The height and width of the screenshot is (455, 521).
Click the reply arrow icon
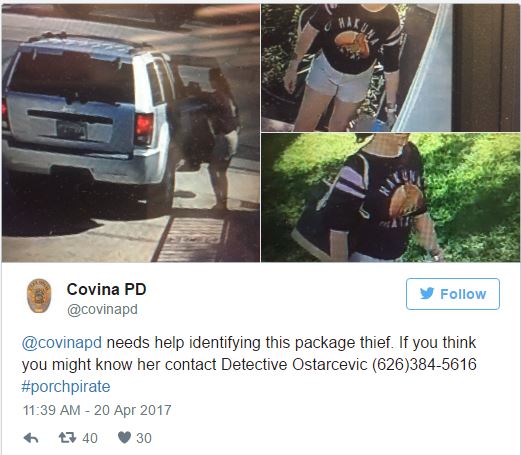(x=31, y=438)
